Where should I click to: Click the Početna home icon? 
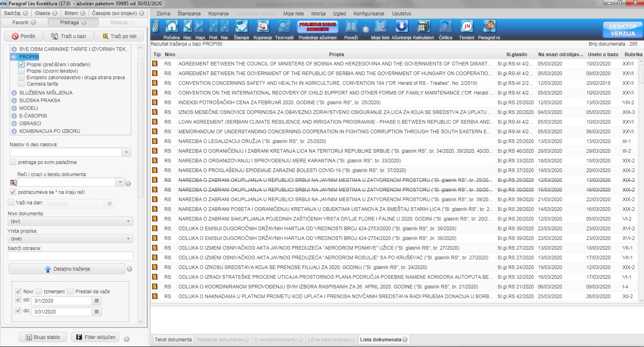[x=172, y=27]
